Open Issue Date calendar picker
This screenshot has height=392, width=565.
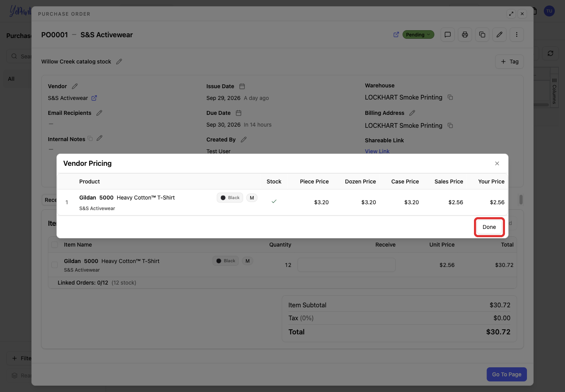242,86
